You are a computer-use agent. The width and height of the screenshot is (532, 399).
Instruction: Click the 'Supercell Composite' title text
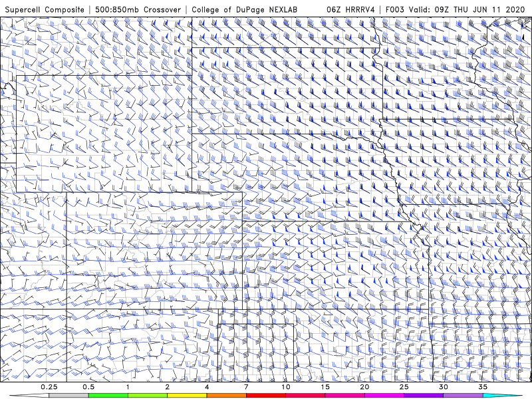(45, 9)
